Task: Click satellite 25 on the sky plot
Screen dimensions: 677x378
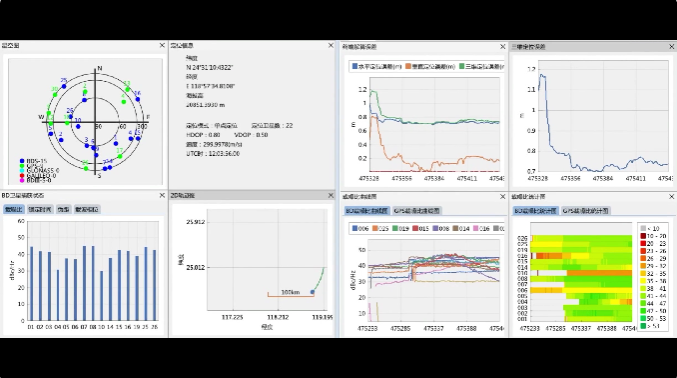Action: pyautogui.click(x=64, y=86)
